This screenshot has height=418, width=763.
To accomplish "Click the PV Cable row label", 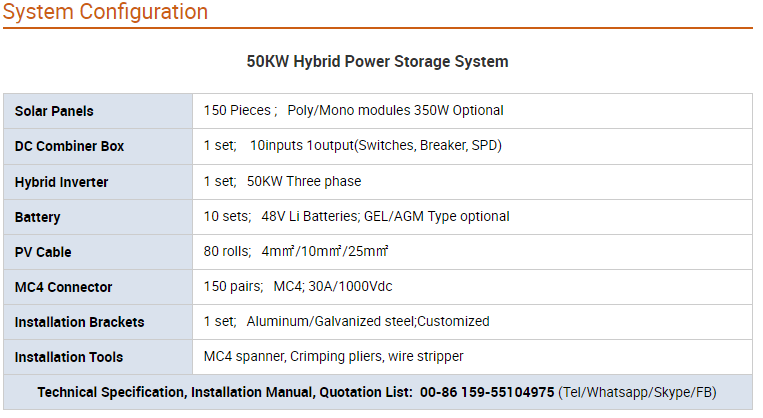I will (43, 253).
